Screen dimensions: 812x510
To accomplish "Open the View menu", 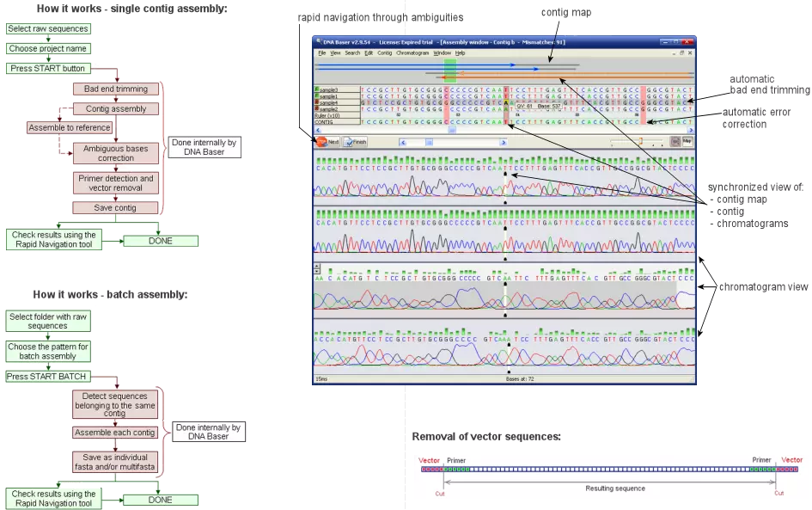I will click(335, 52).
